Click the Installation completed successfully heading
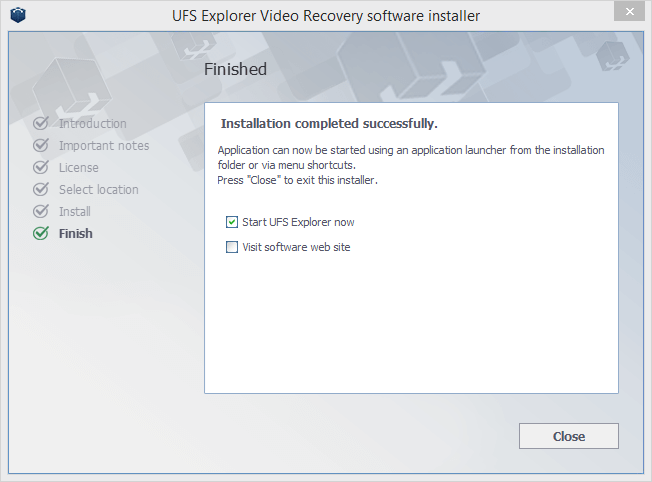This screenshot has height=482, width=652. coord(329,124)
